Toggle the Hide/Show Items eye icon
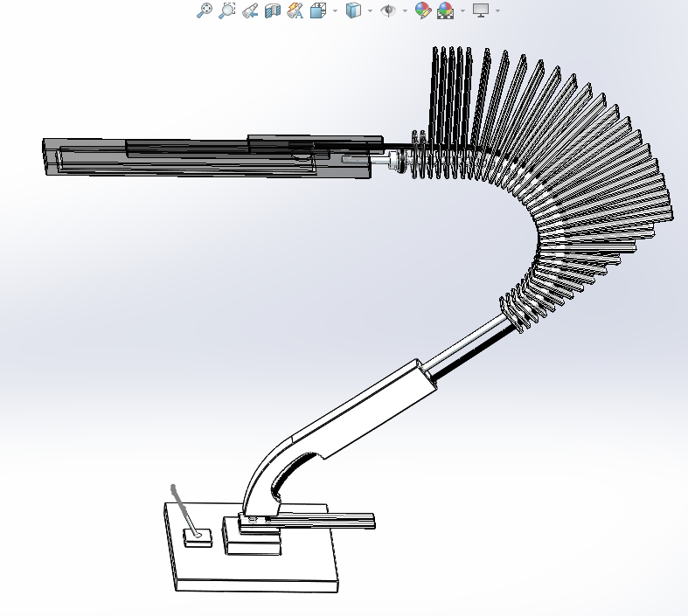This screenshot has height=616, width=688. [388, 10]
